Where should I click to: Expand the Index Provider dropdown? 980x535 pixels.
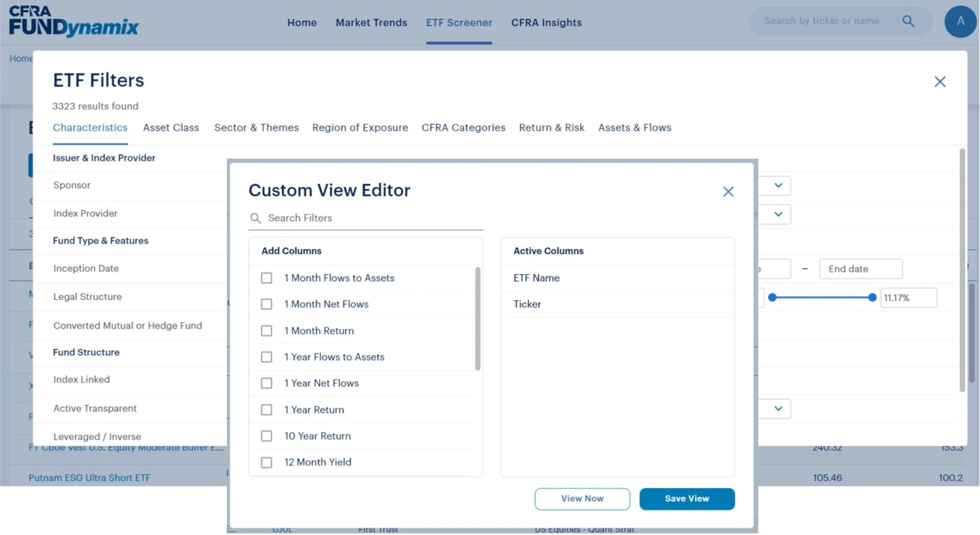pyautogui.click(x=778, y=214)
